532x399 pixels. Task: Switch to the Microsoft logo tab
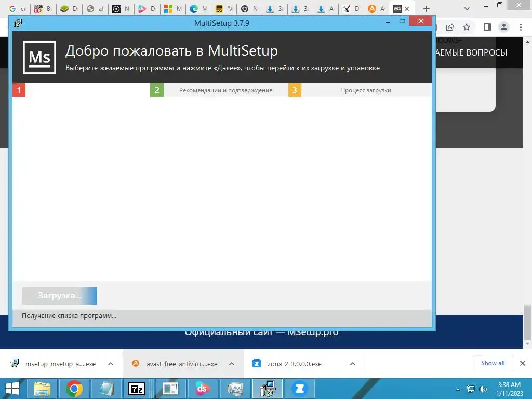[x=173, y=9]
